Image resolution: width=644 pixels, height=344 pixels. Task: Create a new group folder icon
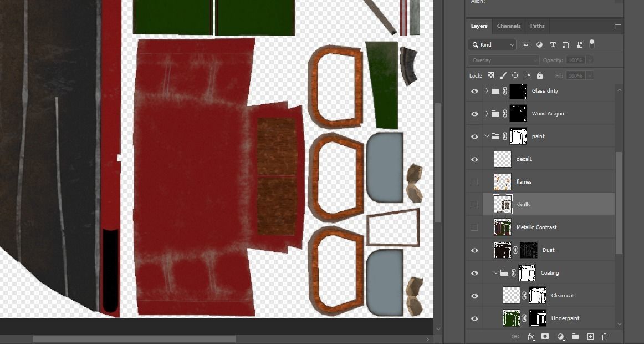coord(575,337)
